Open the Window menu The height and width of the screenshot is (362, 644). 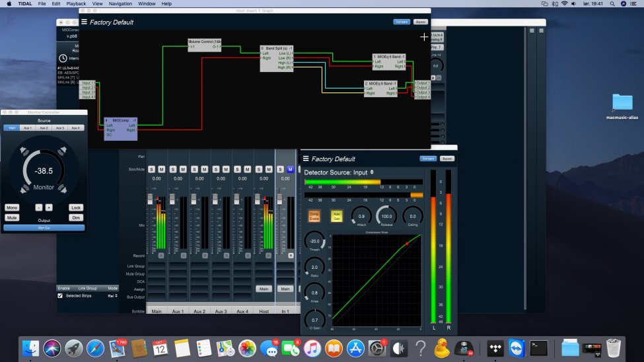tap(147, 4)
